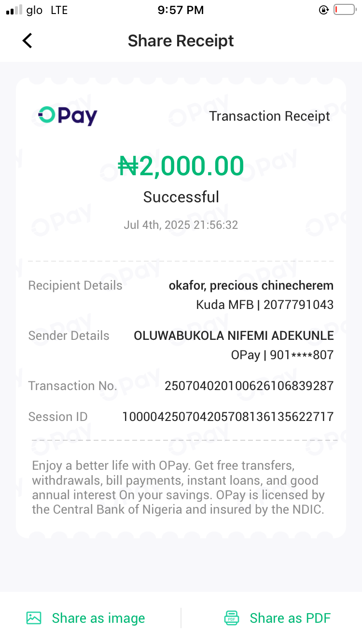Tap the Jul 4th, 2025 timestamp

pos(181,225)
